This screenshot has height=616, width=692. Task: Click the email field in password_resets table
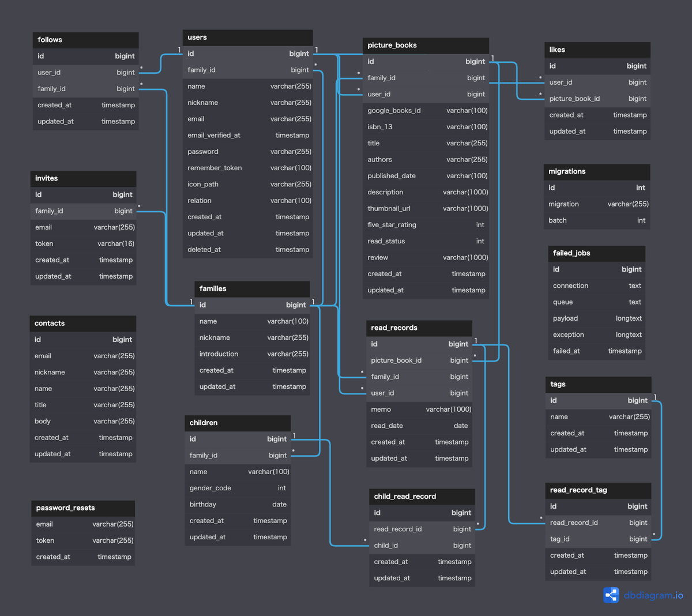pos(83,524)
